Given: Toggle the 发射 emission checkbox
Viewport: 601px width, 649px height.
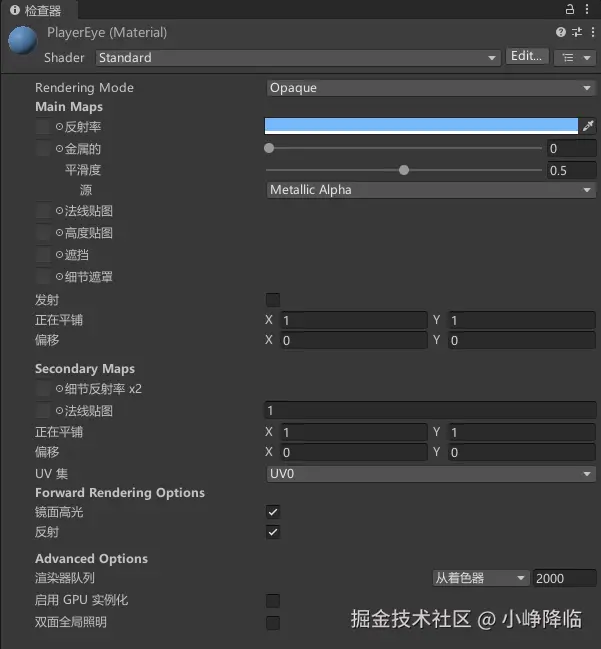Looking at the screenshot, I should tap(273, 300).
